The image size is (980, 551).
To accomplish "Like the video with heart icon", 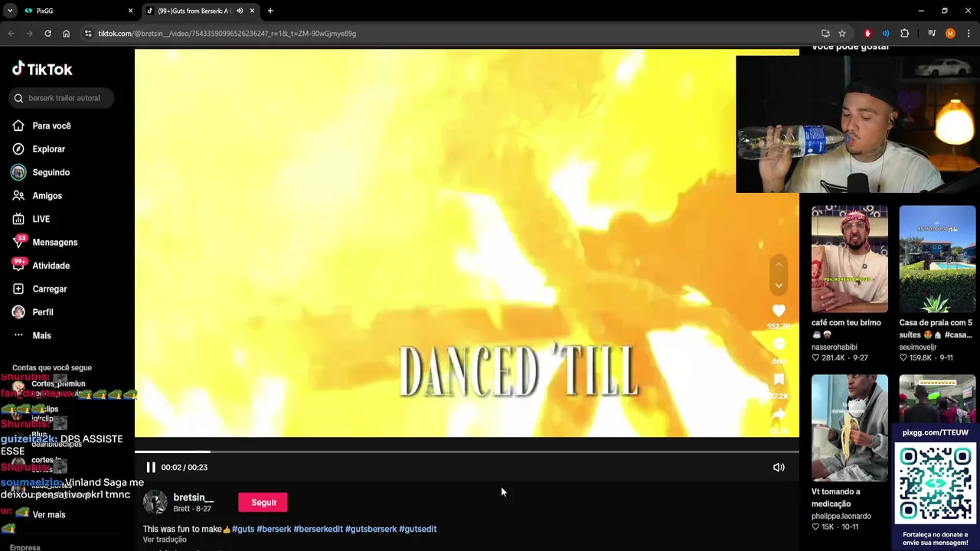I will click(779, 311).
